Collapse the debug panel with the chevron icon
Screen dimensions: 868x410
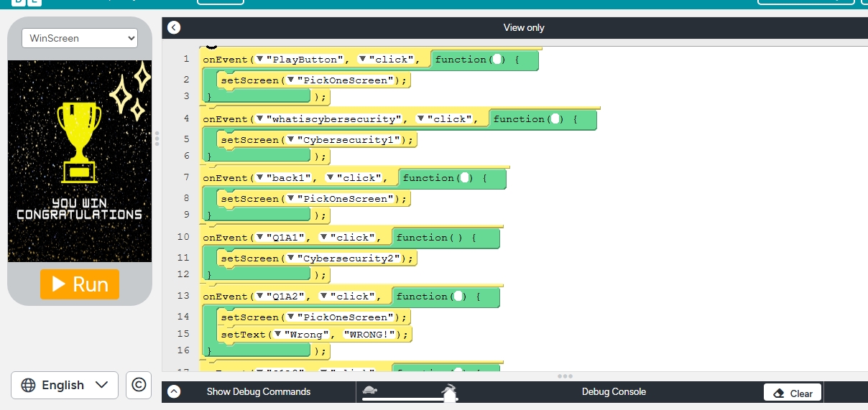(x=174, y=391)
